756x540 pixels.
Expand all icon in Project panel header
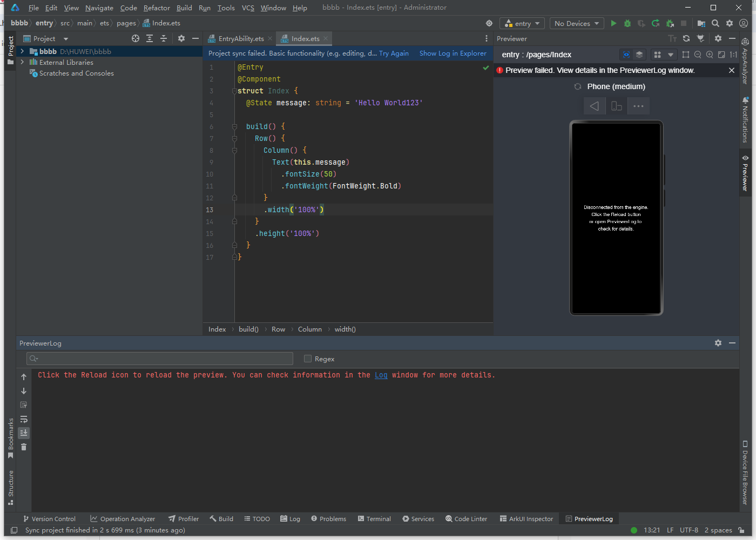150,38
